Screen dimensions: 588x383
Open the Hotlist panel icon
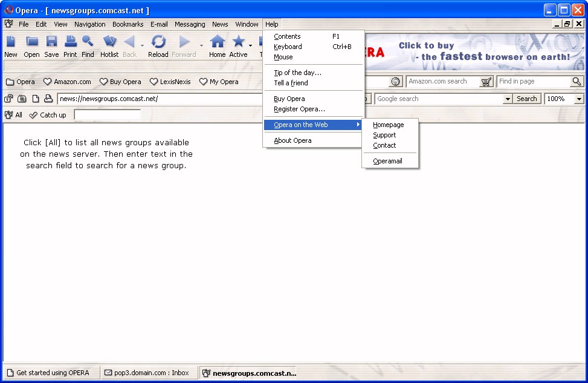[x=109, y=42]
